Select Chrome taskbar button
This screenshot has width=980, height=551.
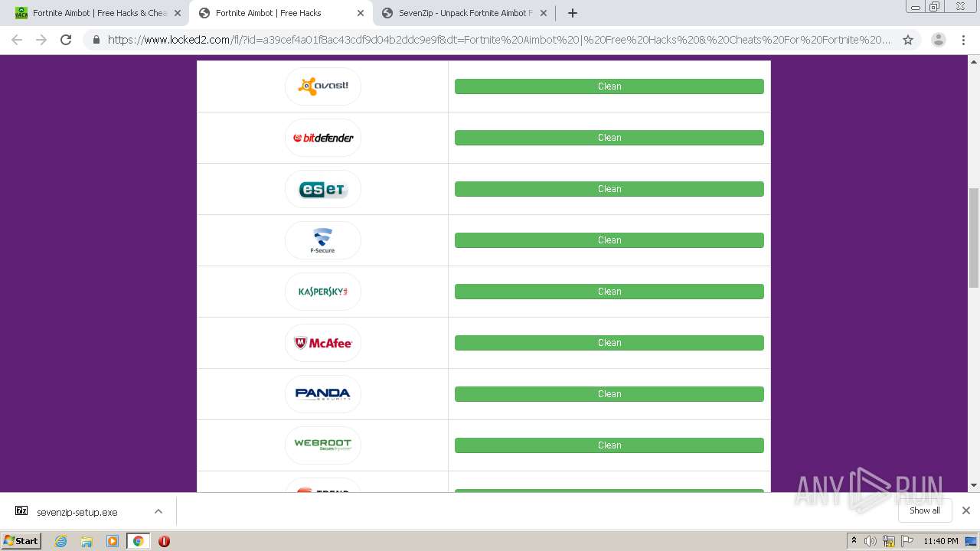pyautogui.click(x=138, y=541)
